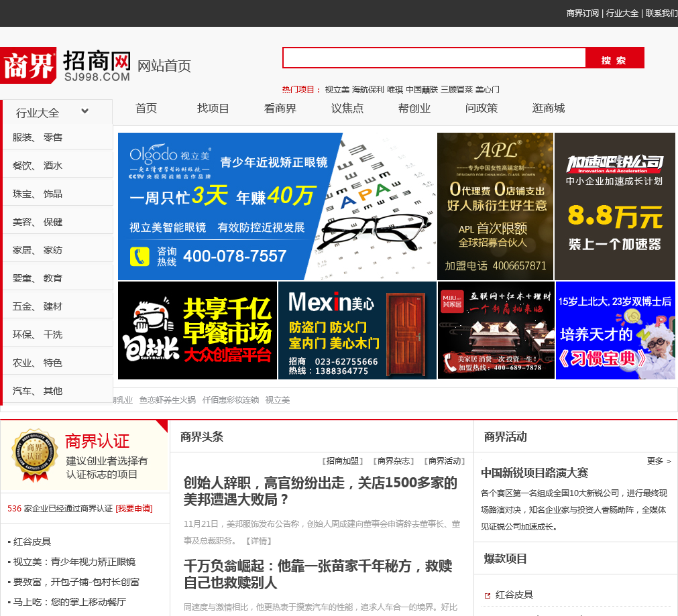Open the Olgodo 视立美 glasses banner
Image resolution: width=678 pixels, height=616 pixels.
click(x=277, y=206)
